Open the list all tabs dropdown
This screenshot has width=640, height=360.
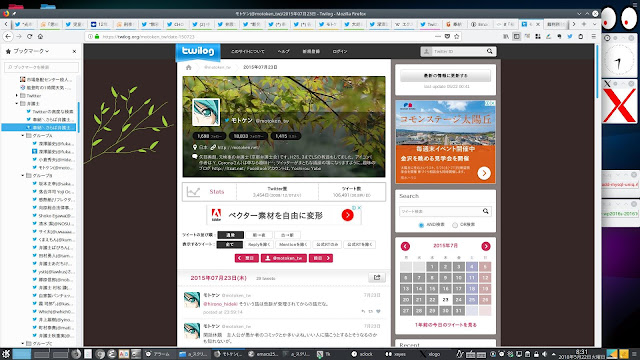click(594, 24)
